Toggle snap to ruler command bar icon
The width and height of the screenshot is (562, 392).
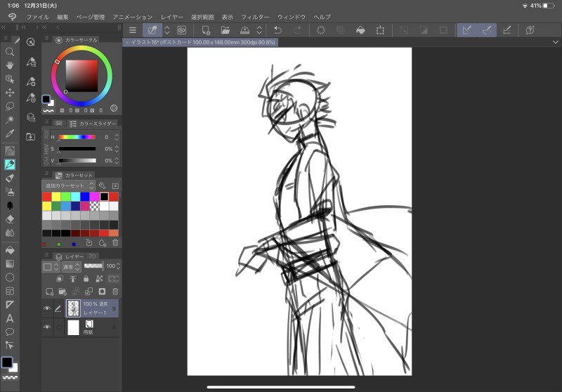click(x=466, y=30)
